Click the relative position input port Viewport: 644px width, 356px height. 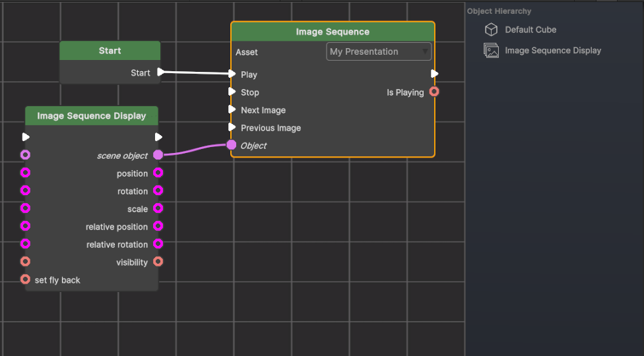(26, 226)
